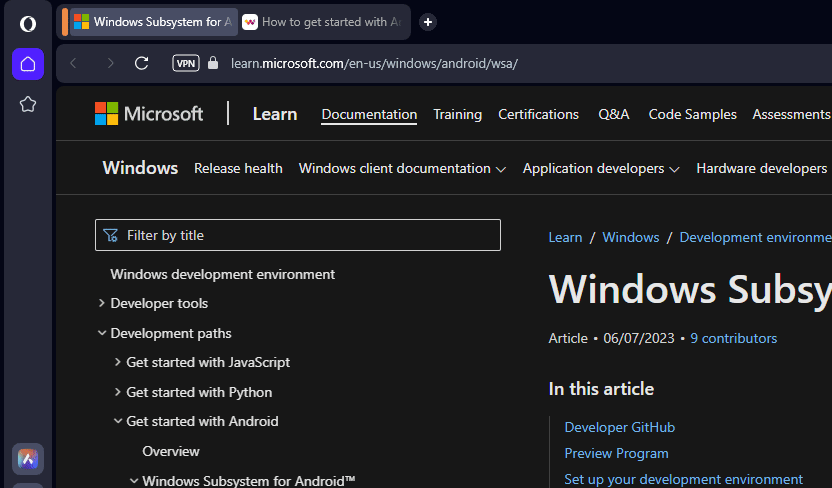
Task: Select Certifications in top navigation
Action: click(x=538, y=115)
